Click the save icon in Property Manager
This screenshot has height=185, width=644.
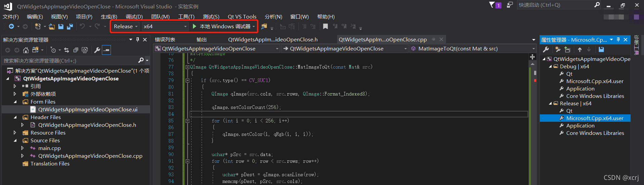coord(601,49)
